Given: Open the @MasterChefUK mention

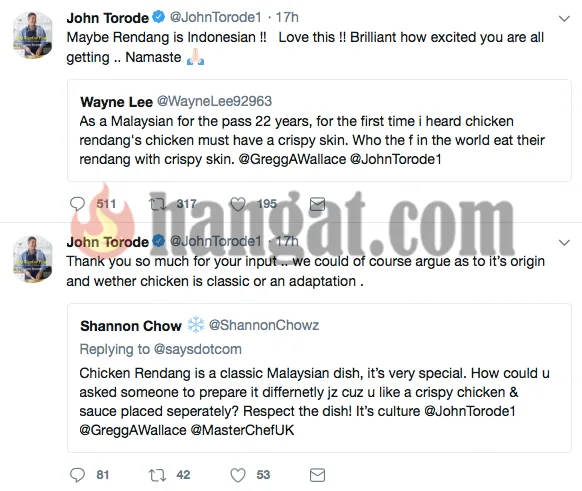Looking at the screenshot, I should click(x=242, y=430).
